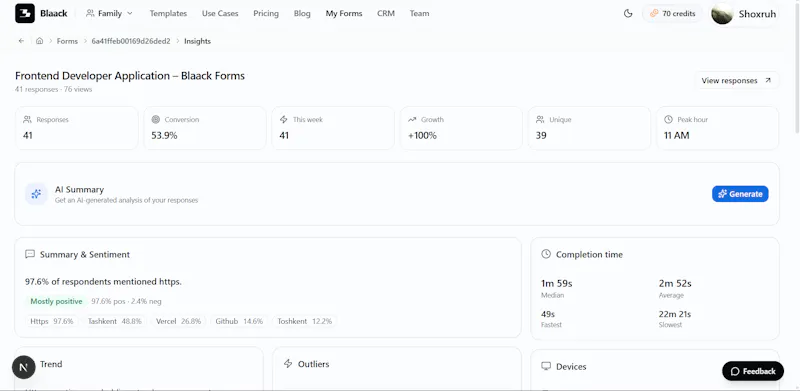Click the 70 credits badge
The height and width of the screenshot is (391, 800).
click(x=672, y=14)
